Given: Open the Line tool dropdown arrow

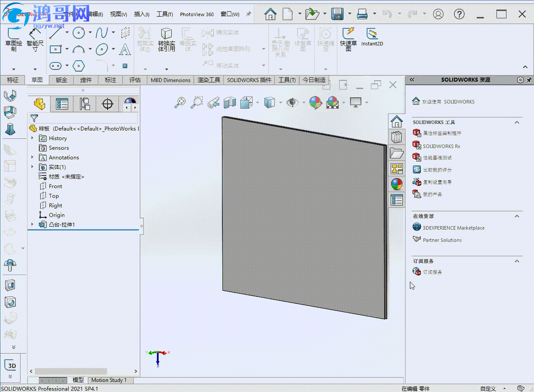Looking at the screenshot, I should (67, 33).
